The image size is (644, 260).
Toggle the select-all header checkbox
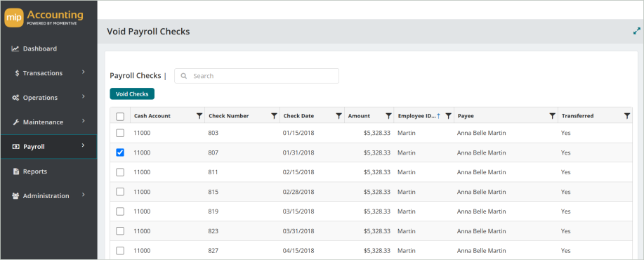tap(120, 117)
